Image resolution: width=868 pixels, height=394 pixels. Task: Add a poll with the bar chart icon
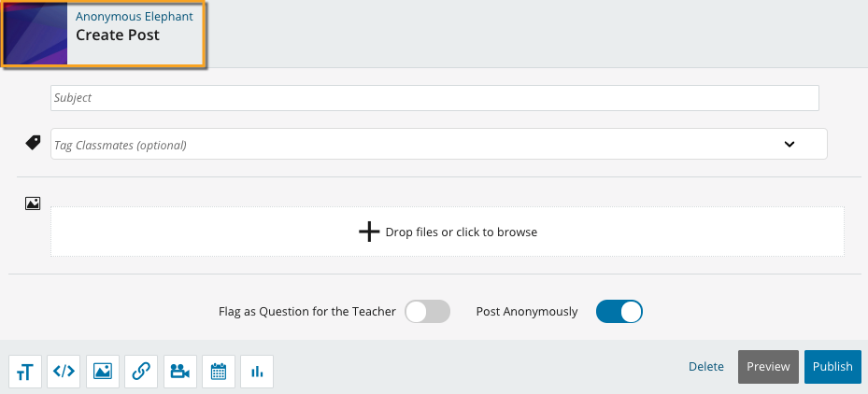(x=257, y=371)
